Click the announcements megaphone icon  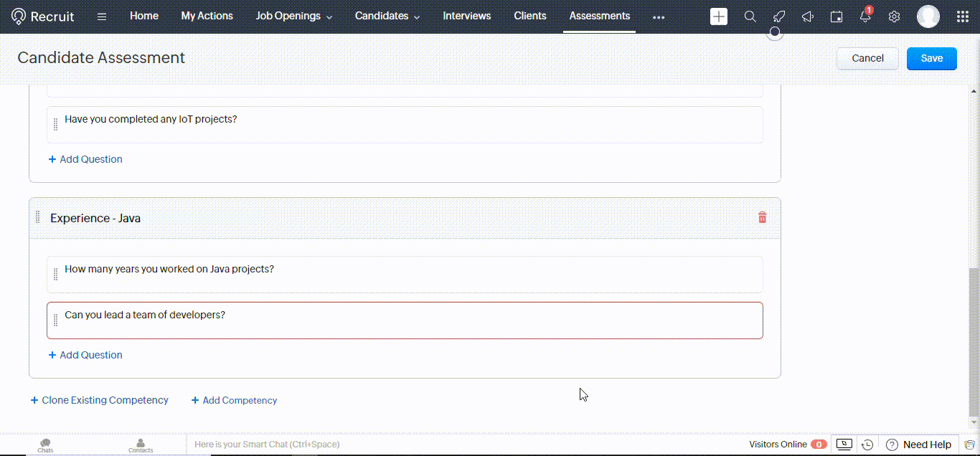(x=808, y=16)
